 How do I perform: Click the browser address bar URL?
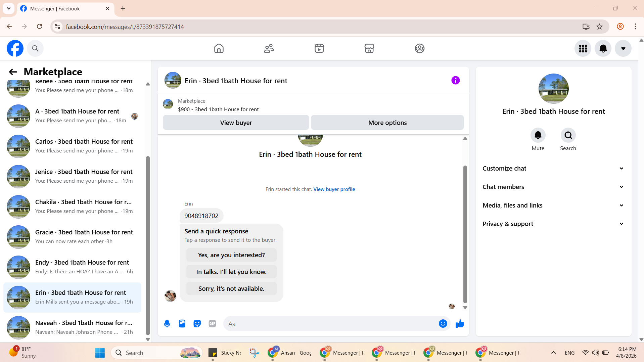[125, 27]
